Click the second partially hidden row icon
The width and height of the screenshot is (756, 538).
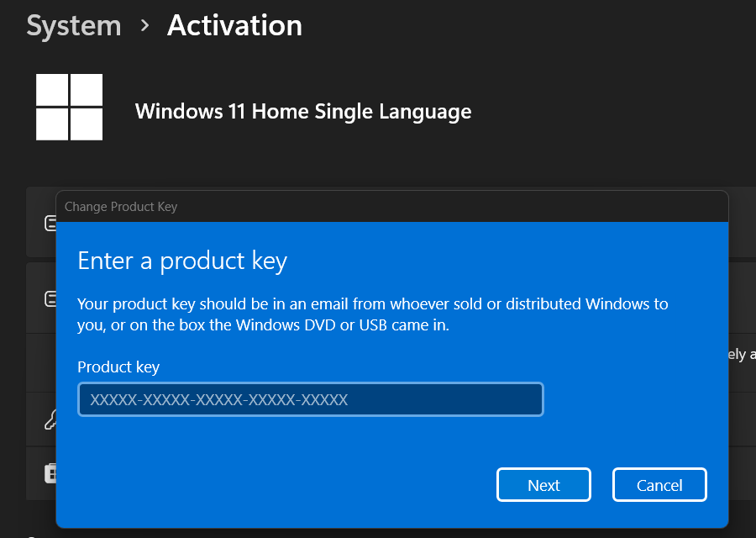(x=50, y=299)
